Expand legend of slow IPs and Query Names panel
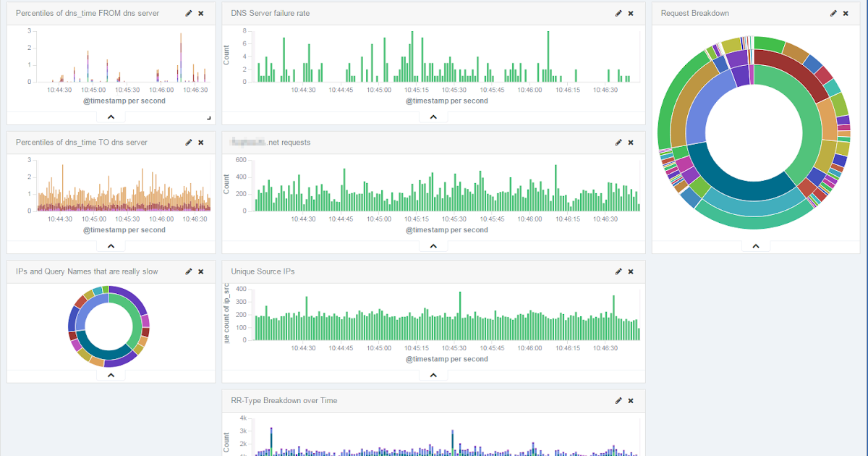Screen dimensions: 868x456 pos(111,375)
